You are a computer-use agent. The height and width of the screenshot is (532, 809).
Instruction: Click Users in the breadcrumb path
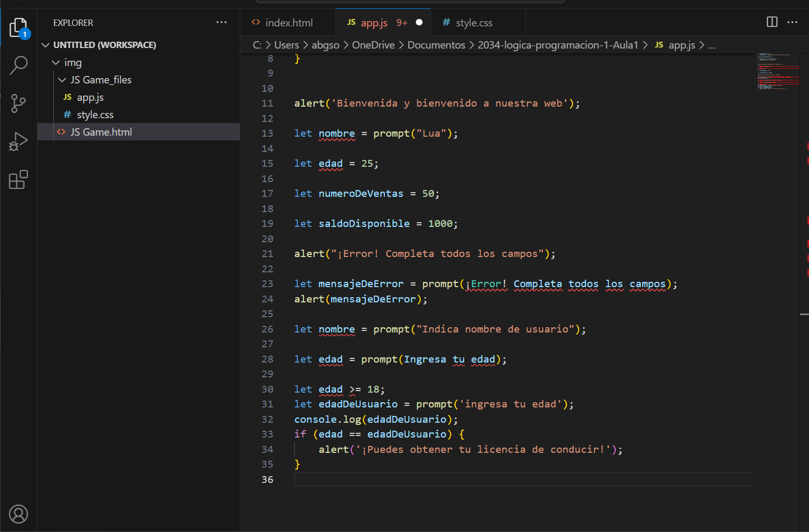[x=286, y=45]
